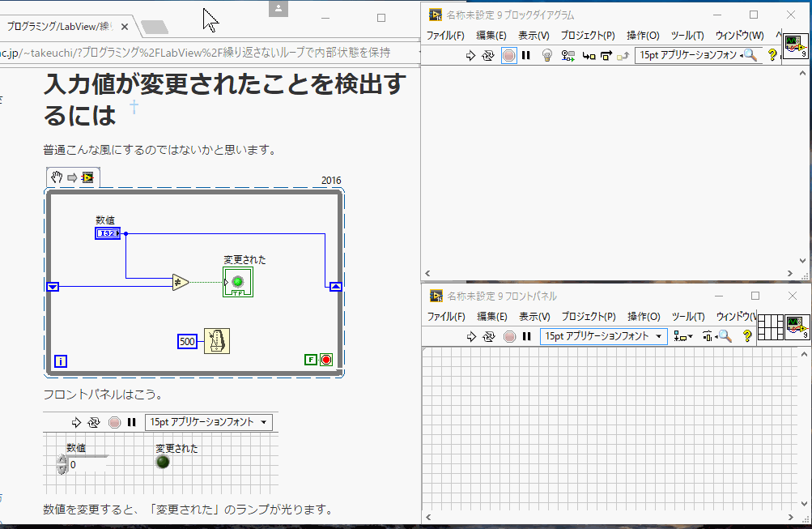Screen dimensions: 812x529
Task: Toggle Pause button in front panel toolbar
Action: 526,336
